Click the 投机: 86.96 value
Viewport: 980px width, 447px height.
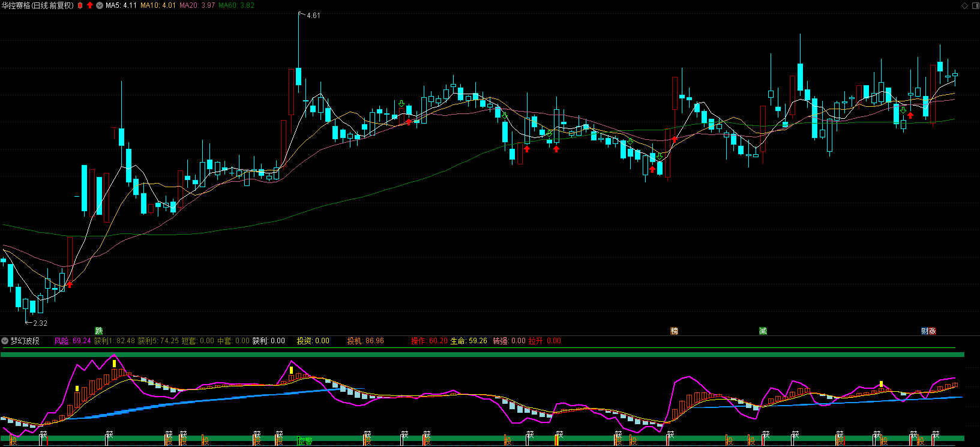(365, 341)
